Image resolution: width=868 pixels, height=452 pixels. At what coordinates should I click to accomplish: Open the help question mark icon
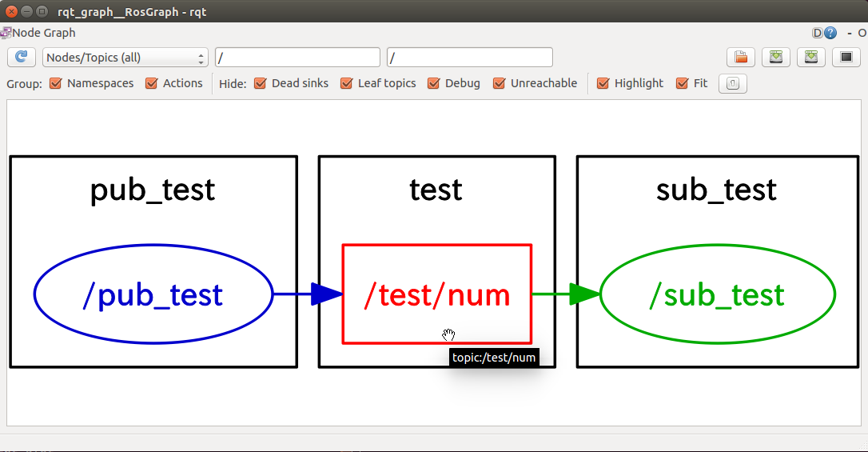(x=830, y=33)
